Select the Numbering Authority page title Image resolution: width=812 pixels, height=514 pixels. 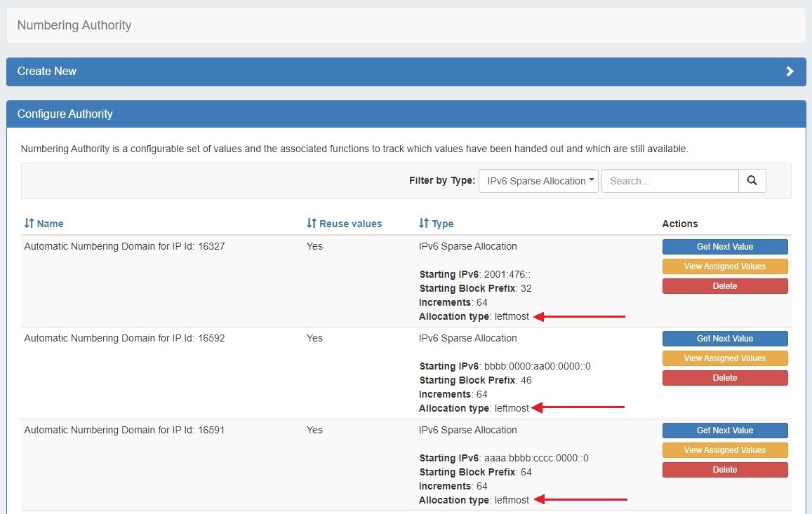pyautogui.click(x=74, y=25)
